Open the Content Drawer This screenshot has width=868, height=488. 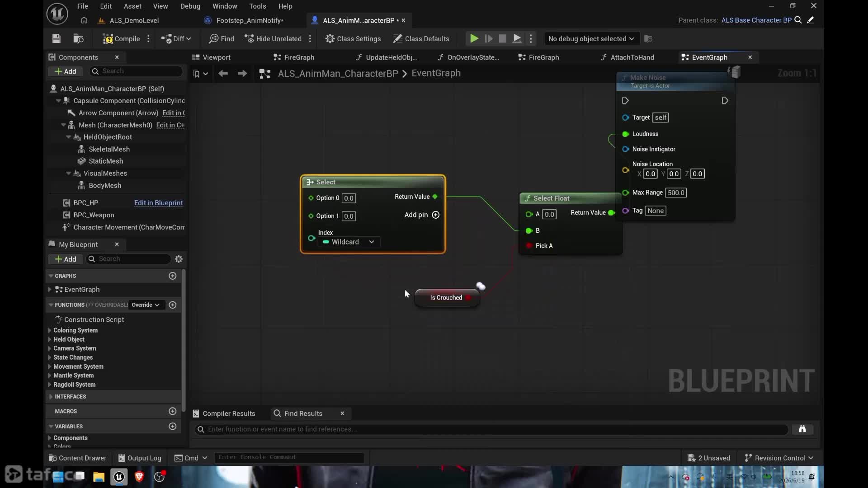coord(77,458)
